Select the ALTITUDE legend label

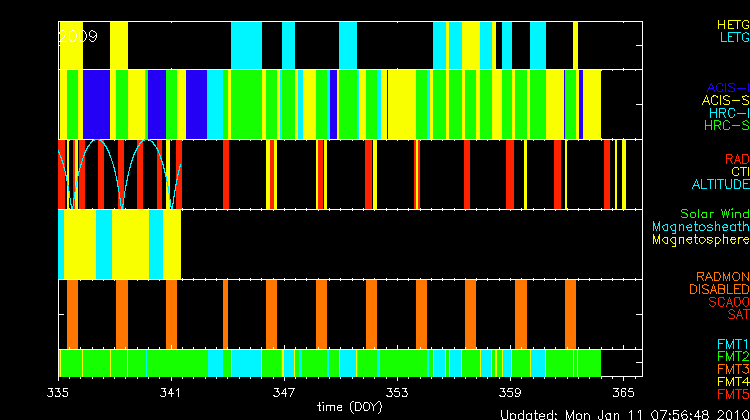[720, 185]
